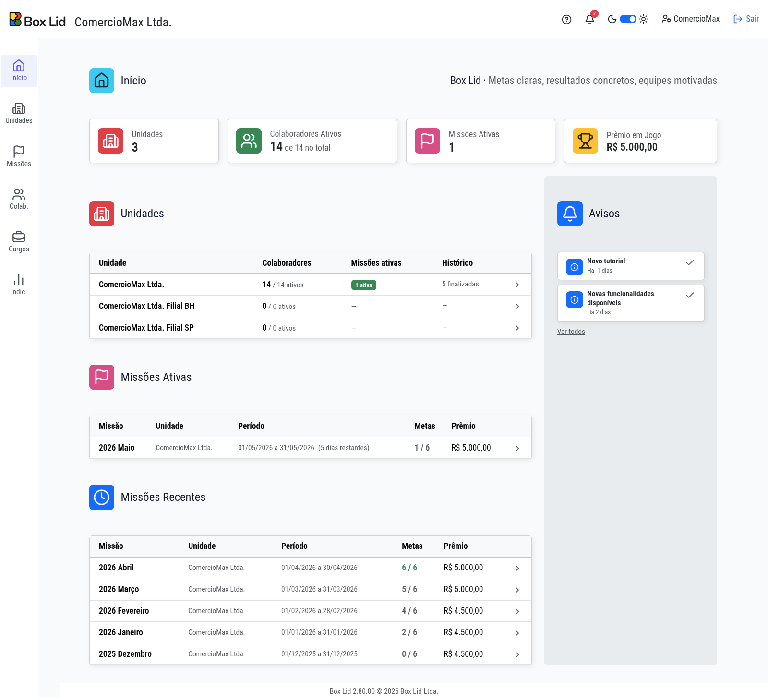The height and width of the screenshot is (700, 768).
Task: Open notifications bell in header
Action: coord(590,19)
